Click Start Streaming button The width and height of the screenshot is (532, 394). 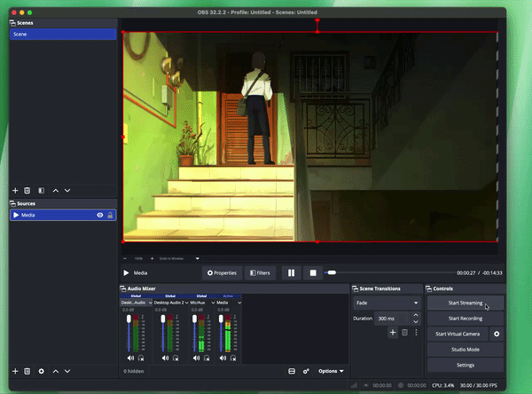465,303
